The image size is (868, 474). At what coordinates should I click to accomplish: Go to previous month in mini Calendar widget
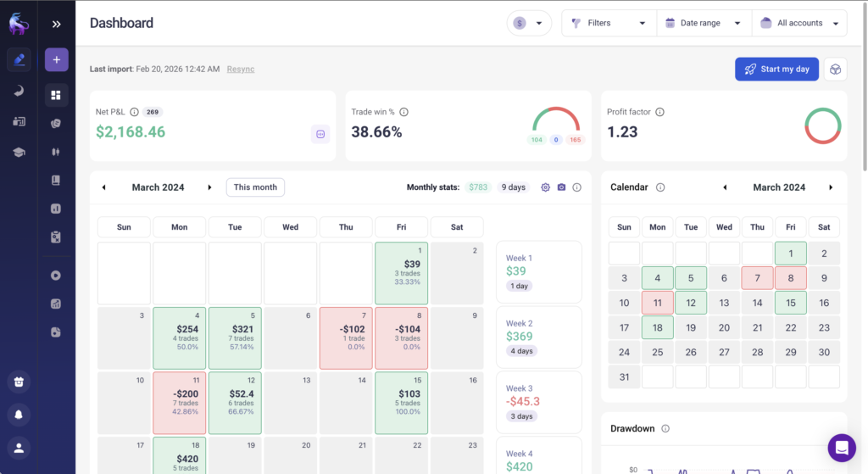tap(725, 187)
